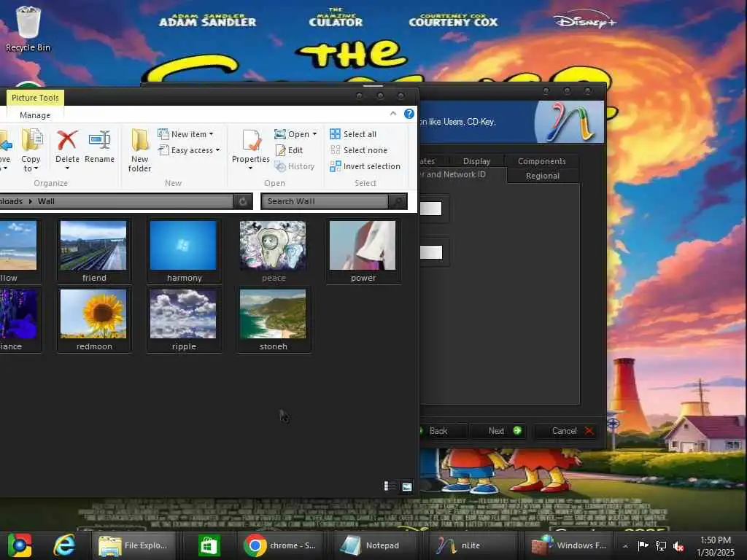The width and height of the screenshot is (747, 560).
Task: Show hidden tray icons arrow
Action: pos(625,545)
